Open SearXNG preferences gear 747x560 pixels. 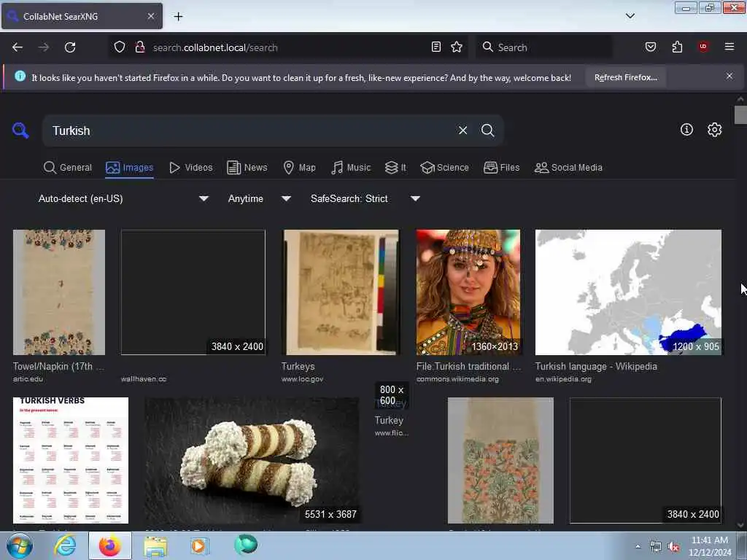pyautogui.click(x=714, y=130)
